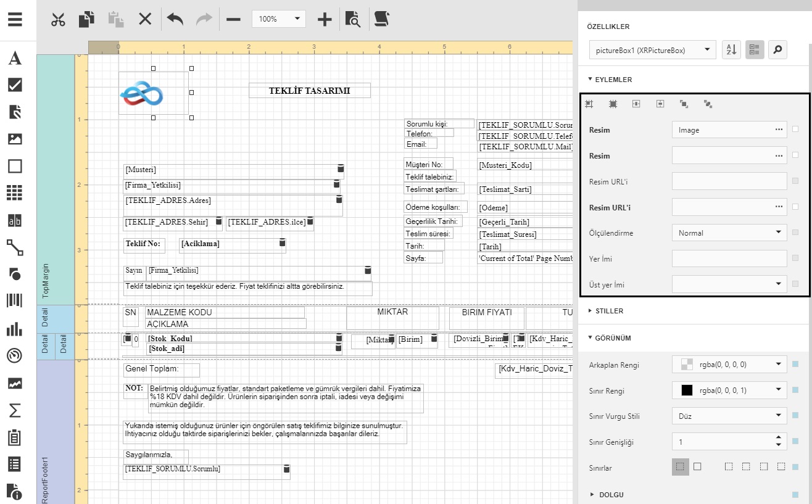This screenshot has width=812, height=504.
Task: Click the search properties magnifier button
Action: click(x=777, y=50)
